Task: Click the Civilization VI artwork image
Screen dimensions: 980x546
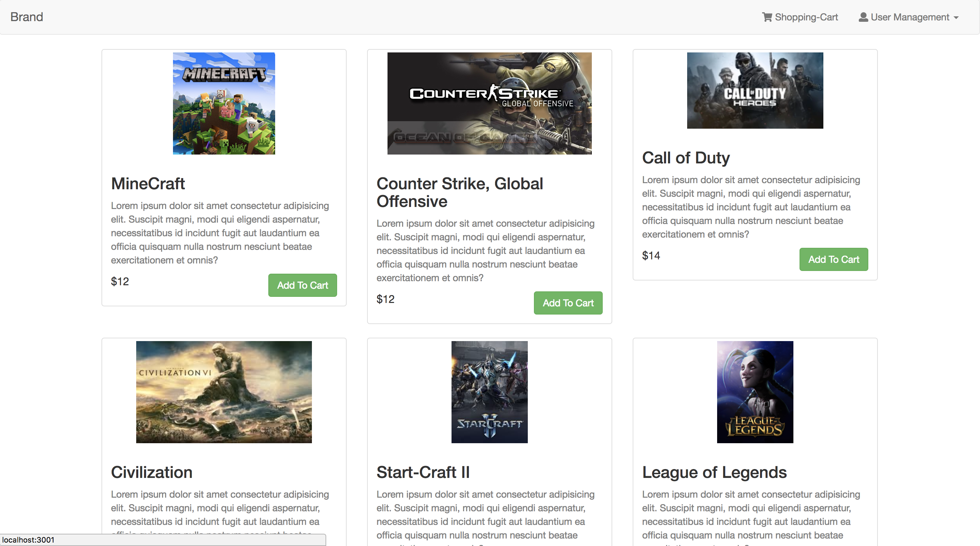Action: click(x=224, y=392)
